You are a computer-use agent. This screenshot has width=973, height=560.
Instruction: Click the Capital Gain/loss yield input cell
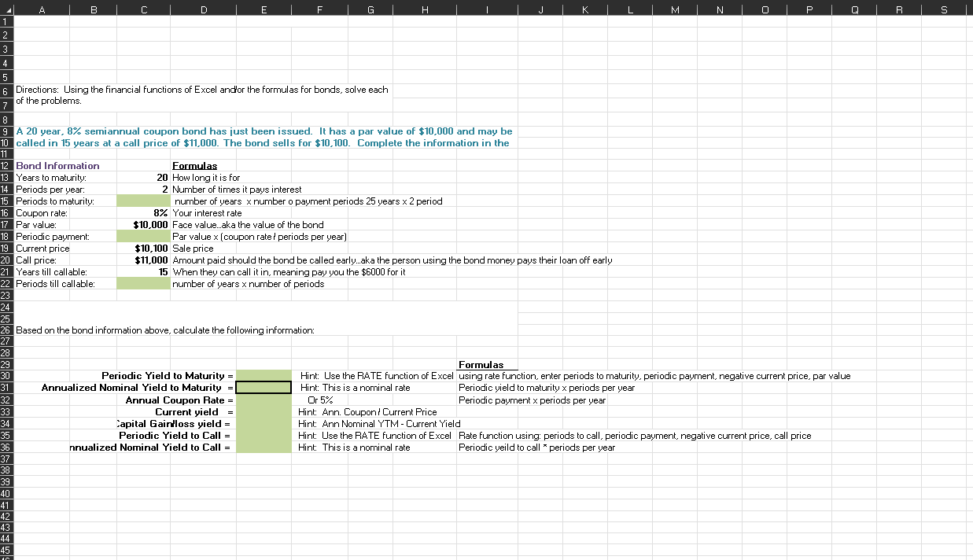[x=264, y=423]
